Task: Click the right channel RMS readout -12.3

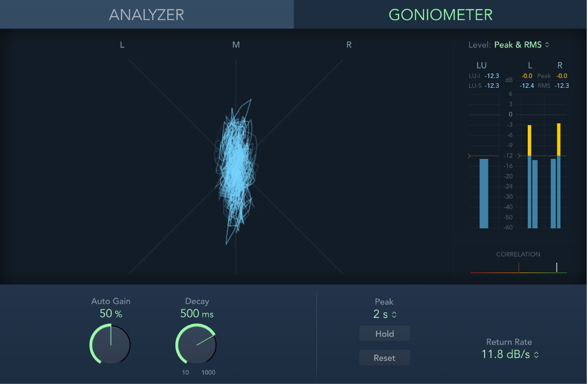Action: click(561, 85)
